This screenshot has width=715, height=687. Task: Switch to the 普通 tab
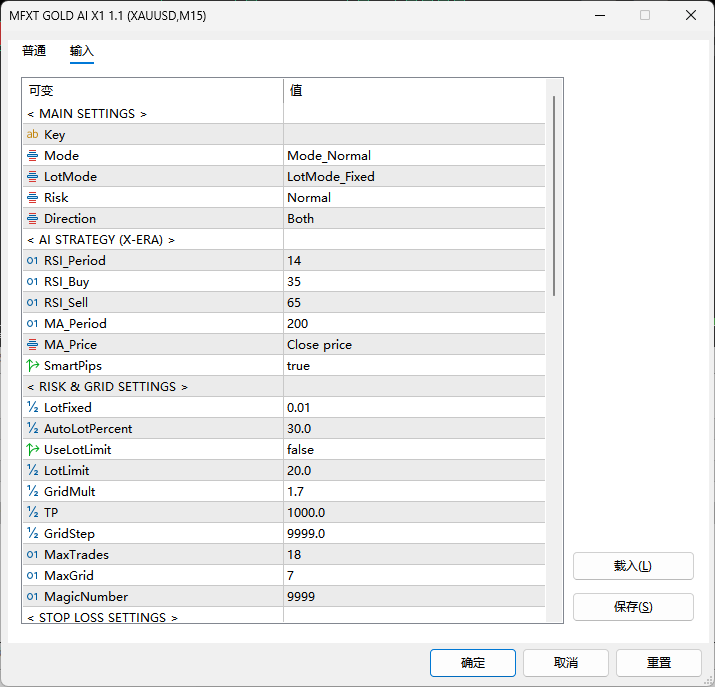coord(34,51)
